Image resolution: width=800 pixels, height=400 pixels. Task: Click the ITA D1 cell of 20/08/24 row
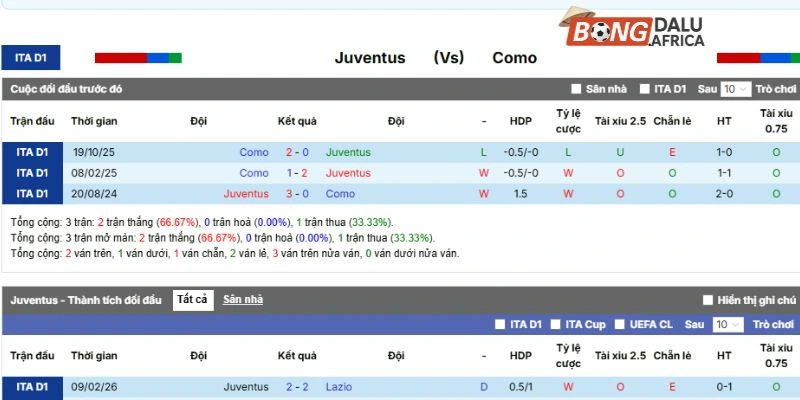(32, 194)
